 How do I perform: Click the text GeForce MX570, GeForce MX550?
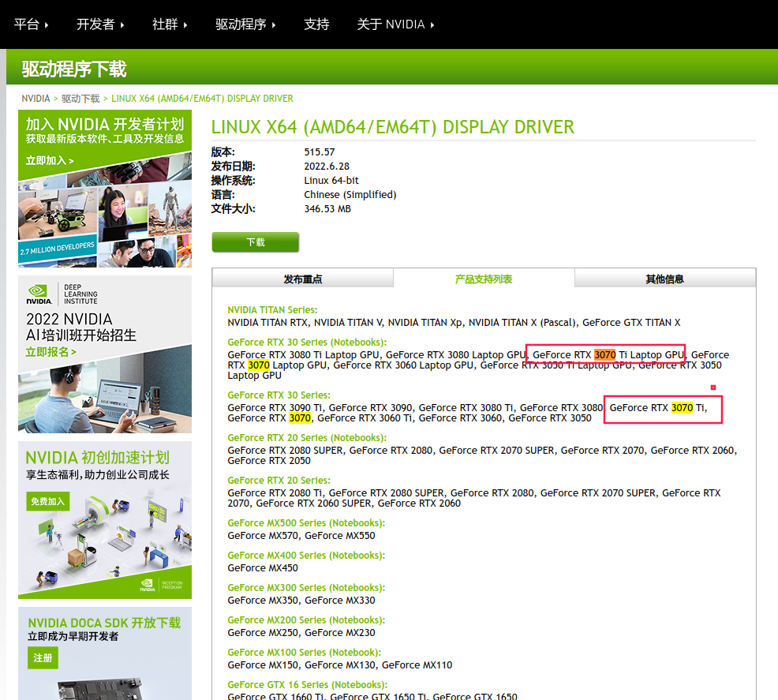pyautogui.click(x=301, y=535)
